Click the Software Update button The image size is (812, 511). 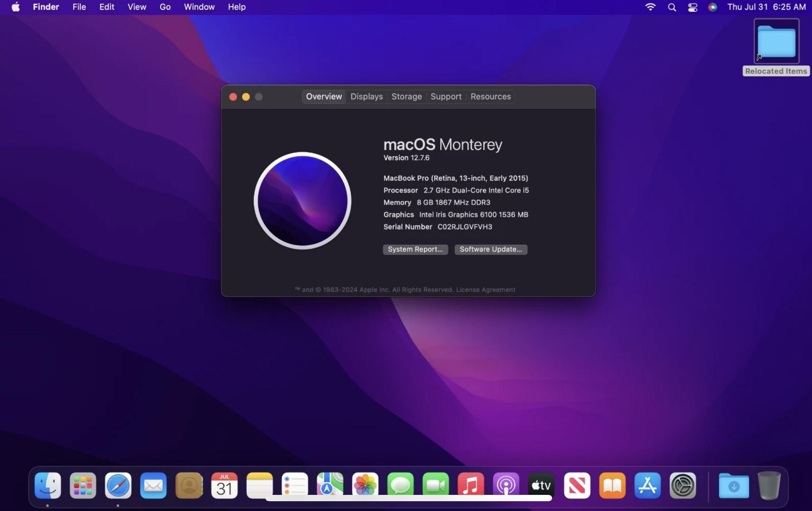(x=491, y=249)
